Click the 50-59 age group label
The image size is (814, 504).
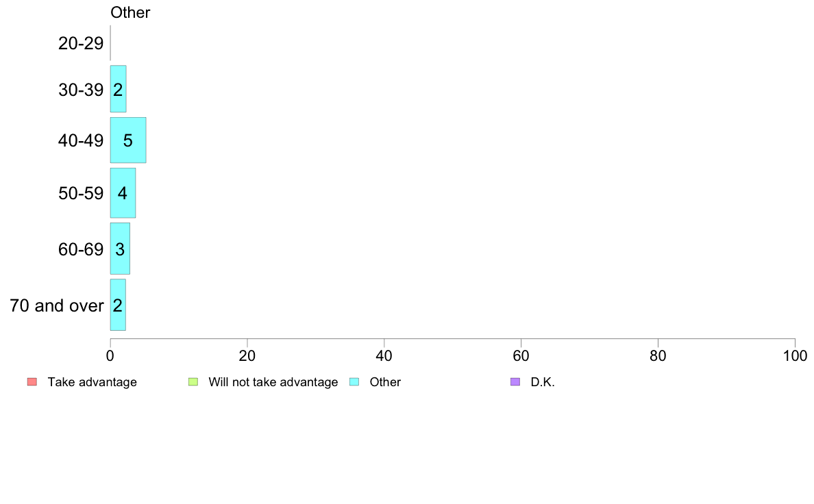point(81,194)
